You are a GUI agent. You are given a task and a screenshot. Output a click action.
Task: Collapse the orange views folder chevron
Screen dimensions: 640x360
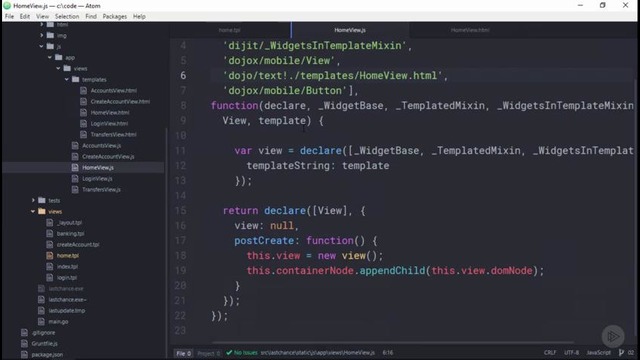pyautogui.click(x=33, y=211)
